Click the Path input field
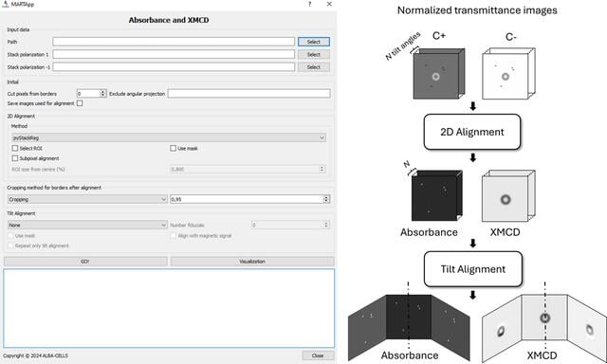The height and width of the screenshot is (364, 607). [x=174, y=42]
